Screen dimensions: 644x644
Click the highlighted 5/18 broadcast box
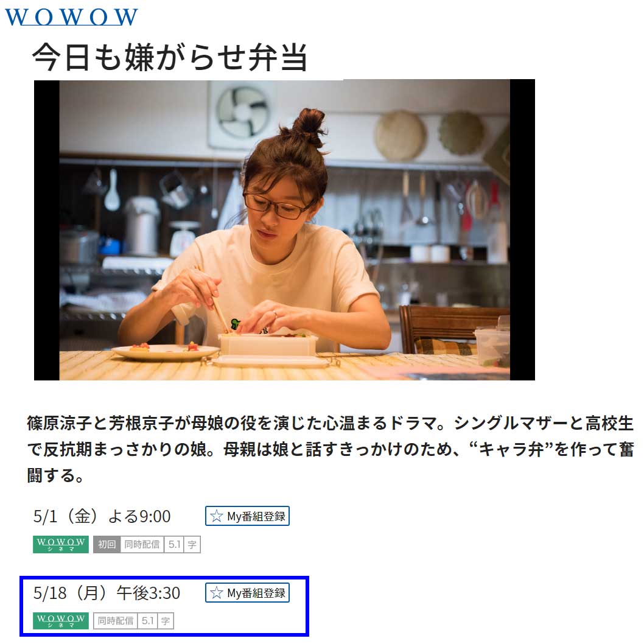point(164,606)
